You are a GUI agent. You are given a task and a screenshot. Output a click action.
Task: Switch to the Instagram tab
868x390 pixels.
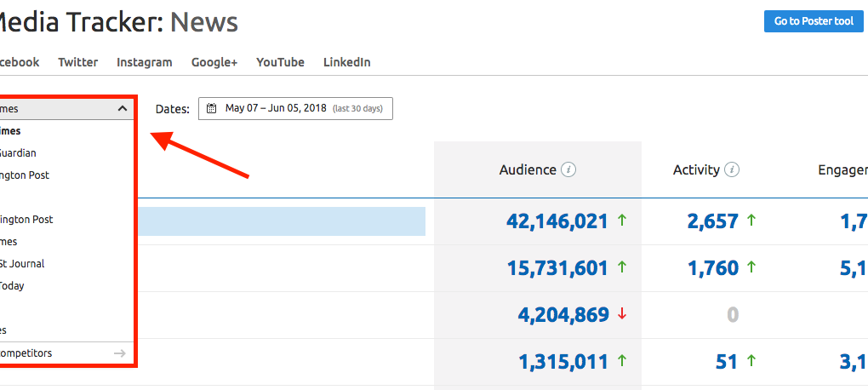[x=144, y=62]
